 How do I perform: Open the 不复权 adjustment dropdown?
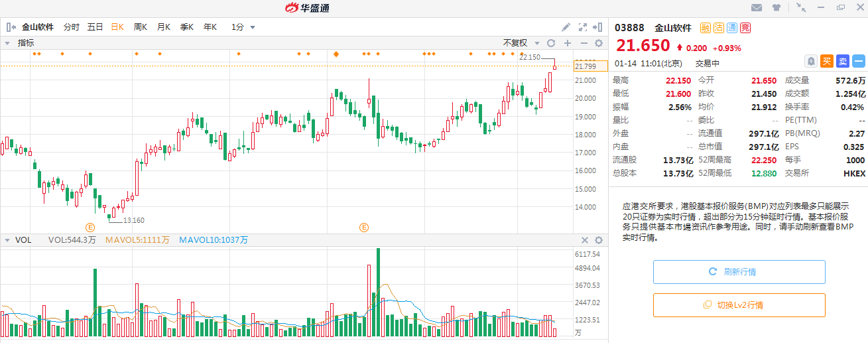(x=519, y=43)
